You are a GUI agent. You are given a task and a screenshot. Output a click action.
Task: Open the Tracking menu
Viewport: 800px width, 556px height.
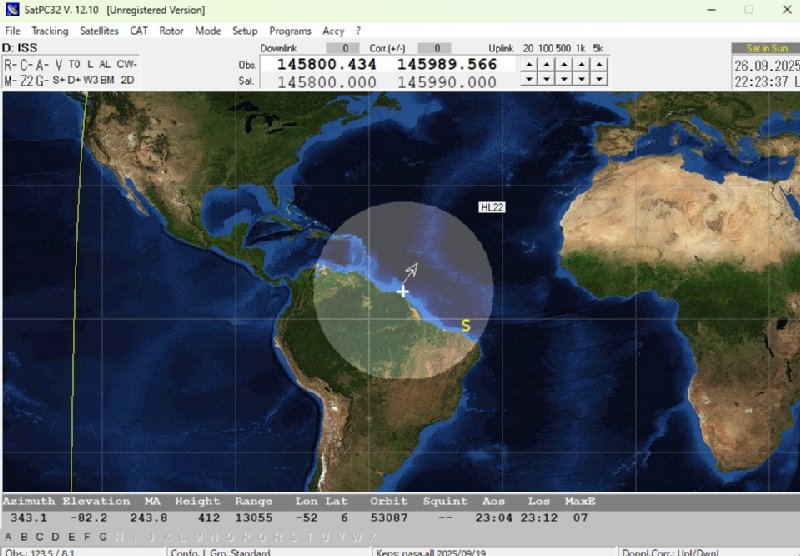click(49, 31)
